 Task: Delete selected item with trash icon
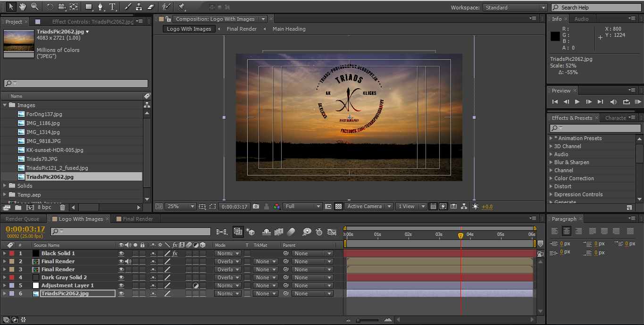click(62, 207)
